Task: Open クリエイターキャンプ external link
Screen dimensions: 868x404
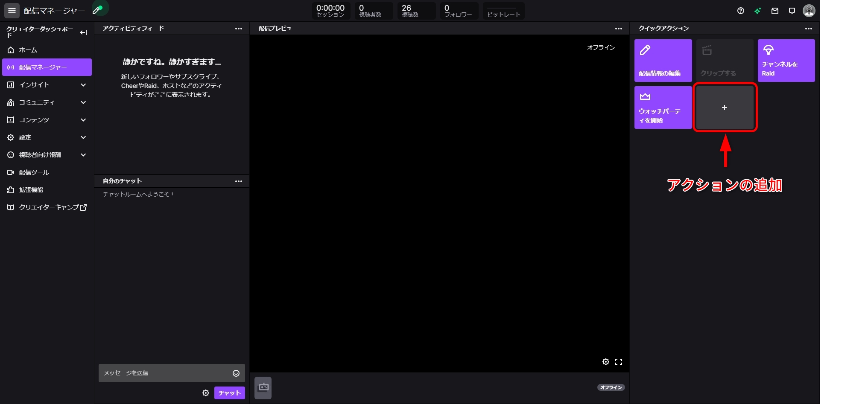Action: tap(47, 207)
